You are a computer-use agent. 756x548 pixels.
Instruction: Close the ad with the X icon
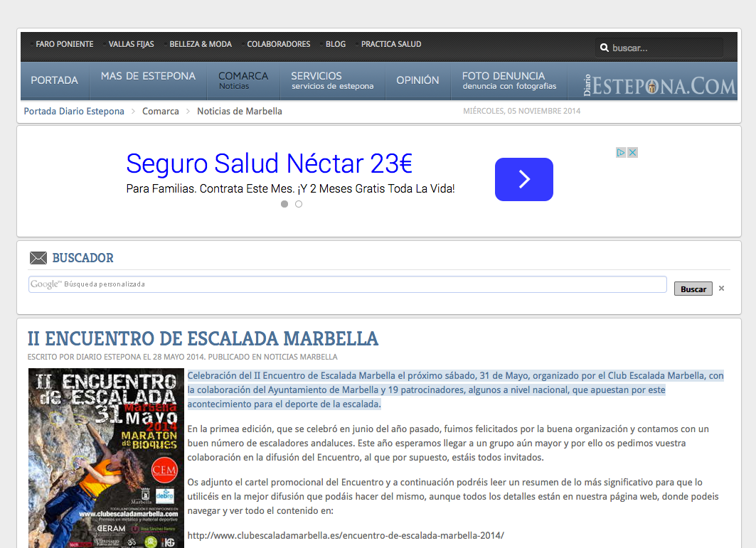click(632, 152)
